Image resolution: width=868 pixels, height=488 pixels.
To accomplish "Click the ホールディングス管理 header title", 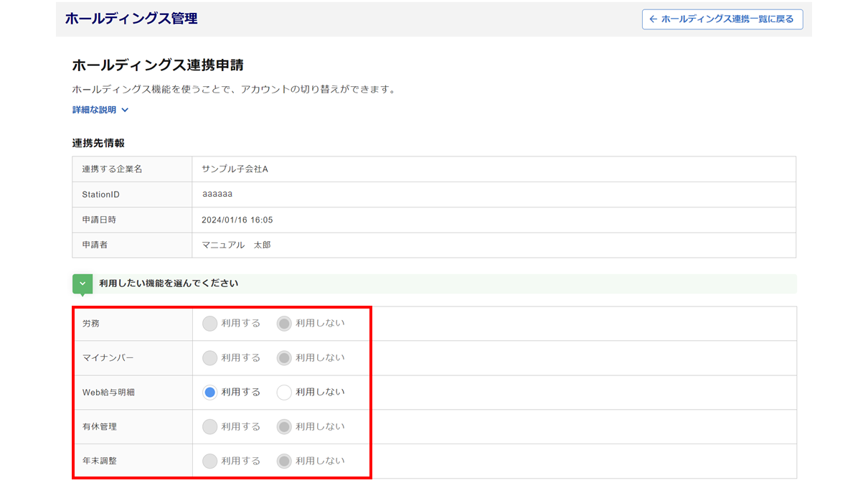I will point(131,19).
